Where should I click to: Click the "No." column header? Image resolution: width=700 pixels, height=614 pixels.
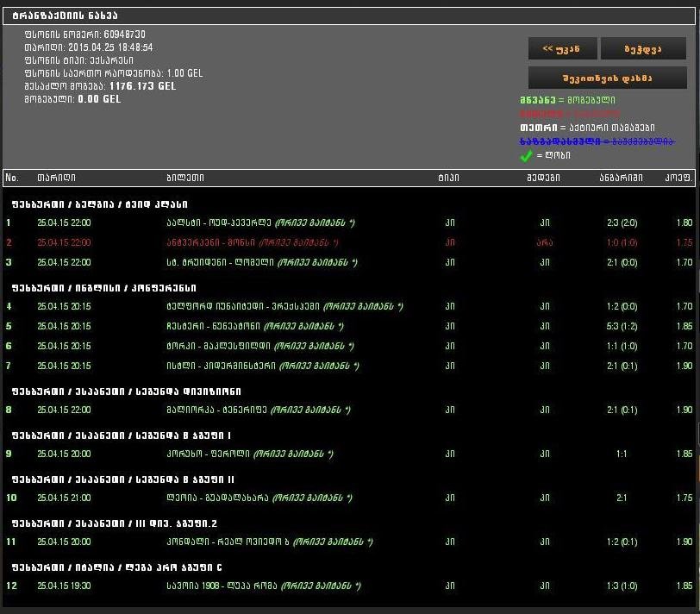(12, 178)
